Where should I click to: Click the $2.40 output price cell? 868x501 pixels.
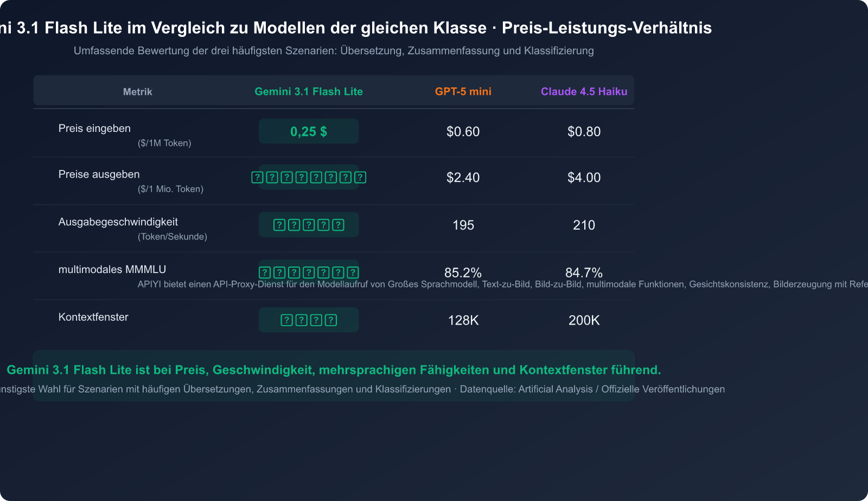tap(463, 177)
